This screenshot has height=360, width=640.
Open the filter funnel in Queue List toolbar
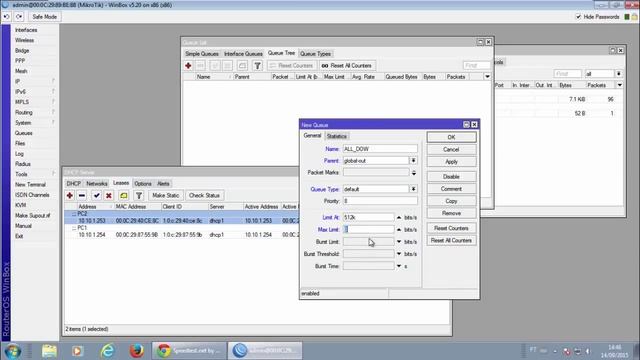(x=257, y=66)
